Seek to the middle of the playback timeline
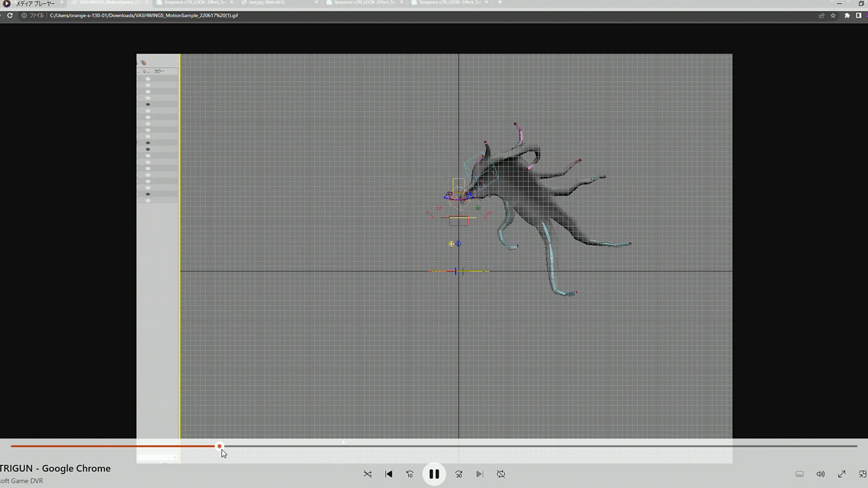The width and height of the screenshot is (868, 488). [434, 446]
